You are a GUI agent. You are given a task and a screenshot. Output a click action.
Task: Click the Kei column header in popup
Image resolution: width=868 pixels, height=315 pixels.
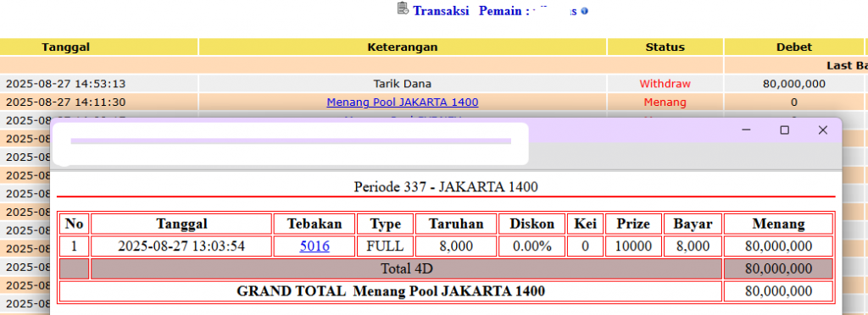585,224
